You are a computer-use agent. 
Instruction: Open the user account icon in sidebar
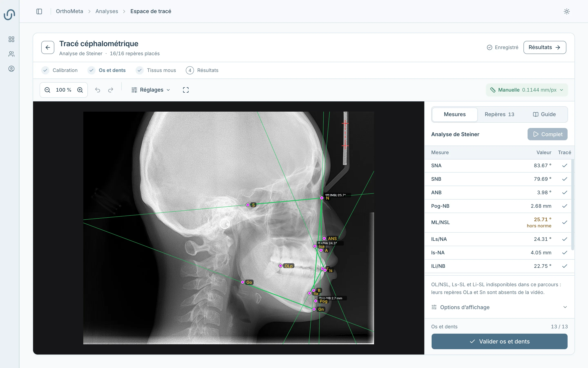coord(11,69)
